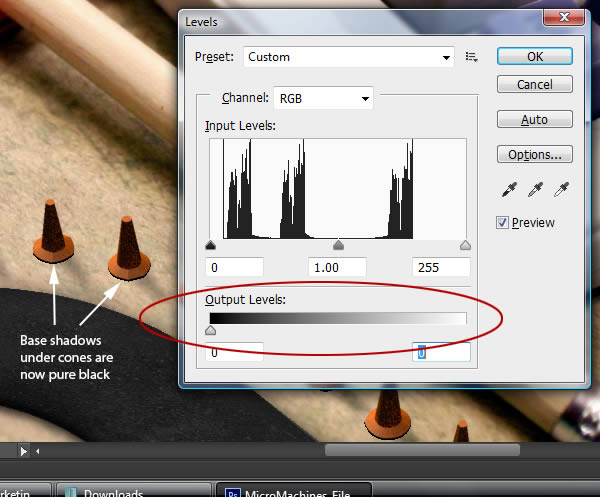Open the preset options menu icon

(471, 57)
